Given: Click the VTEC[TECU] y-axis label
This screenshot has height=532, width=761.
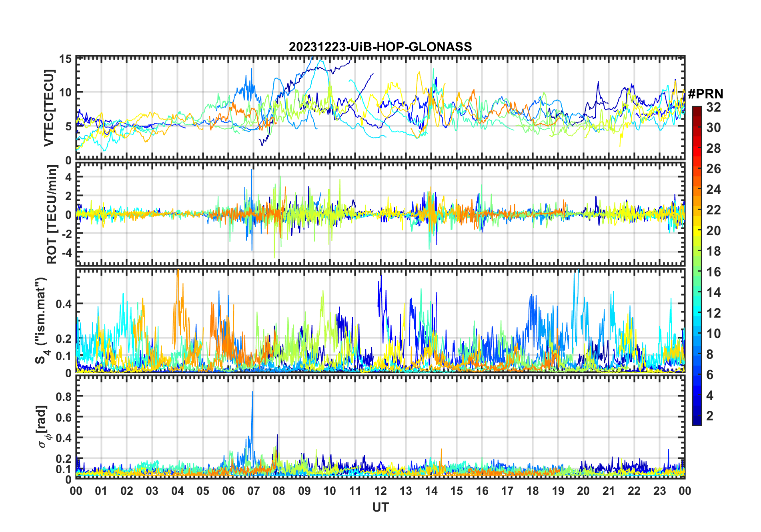Looking at the screenshot, I should 49,108.
